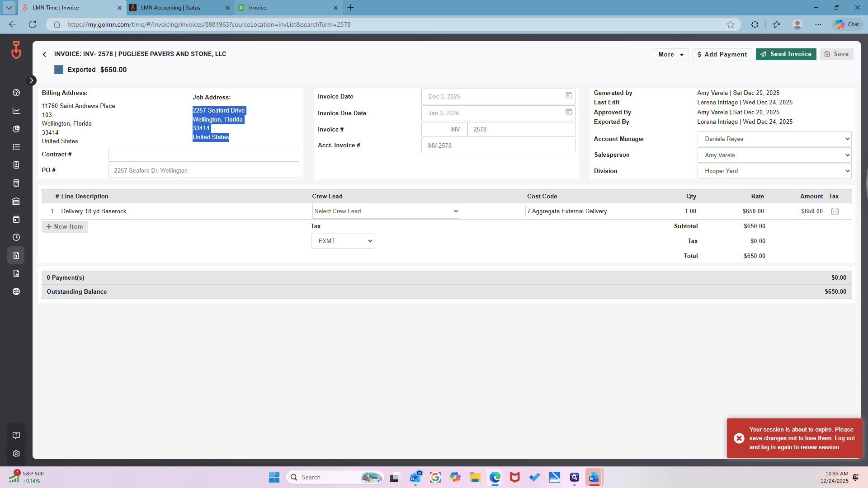
Task: Open File Explorer from the taskbar
Action: coord(475,477)
